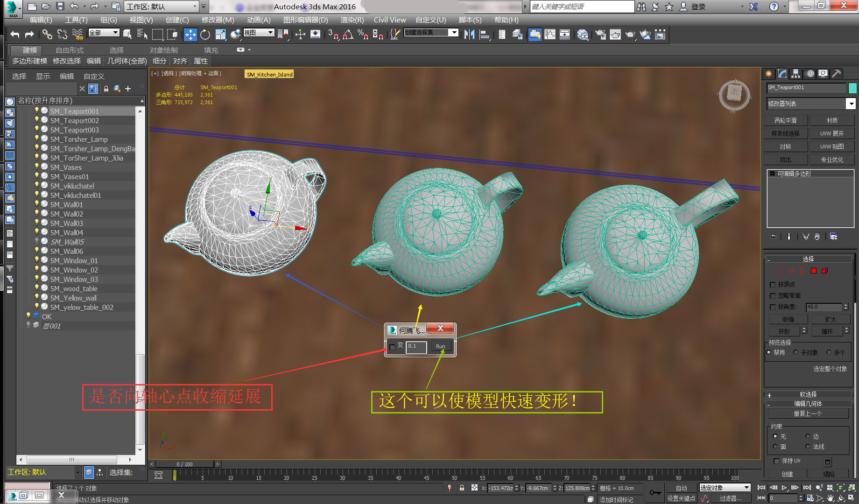Select Element sub-object level icon
Screen dimensions: 859x504
[825, 271]
